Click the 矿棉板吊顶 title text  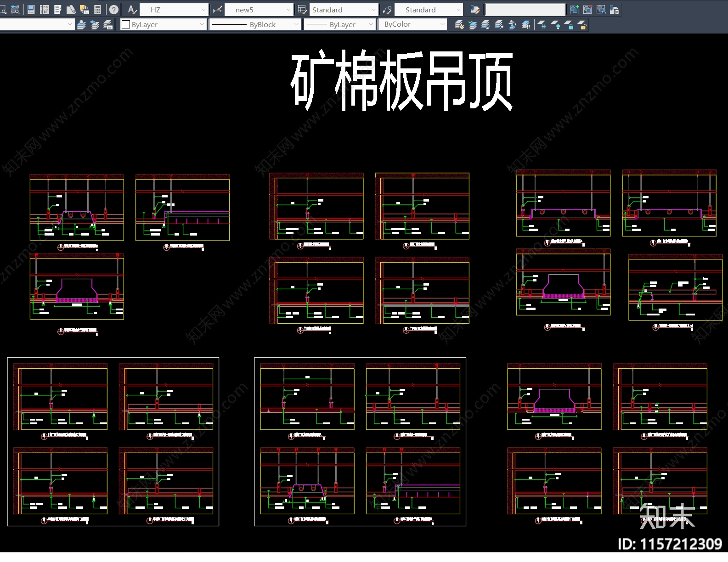point(402,80)
